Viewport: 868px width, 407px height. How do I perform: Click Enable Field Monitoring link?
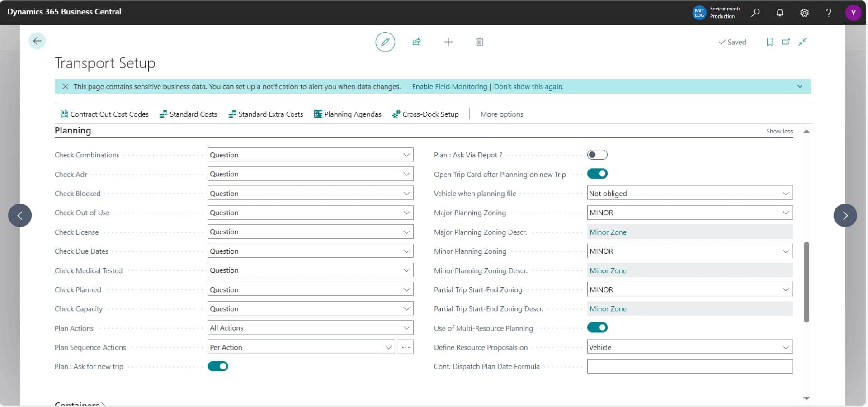point(449,86)
